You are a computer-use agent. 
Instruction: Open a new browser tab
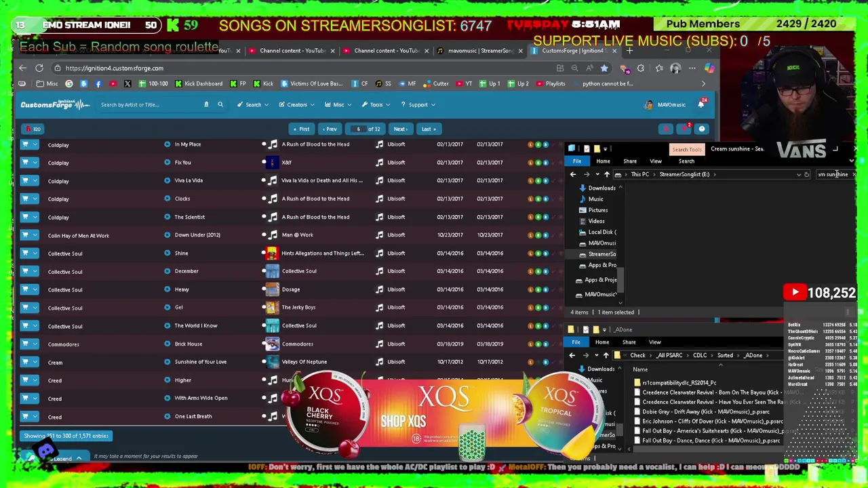pos(630,51)
